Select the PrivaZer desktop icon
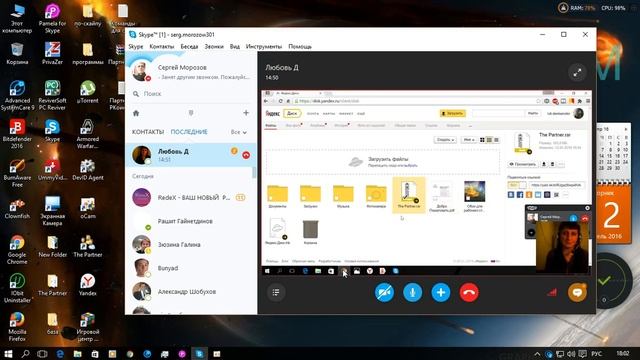This screenshot has height=360, width=640. click(52, 54)
